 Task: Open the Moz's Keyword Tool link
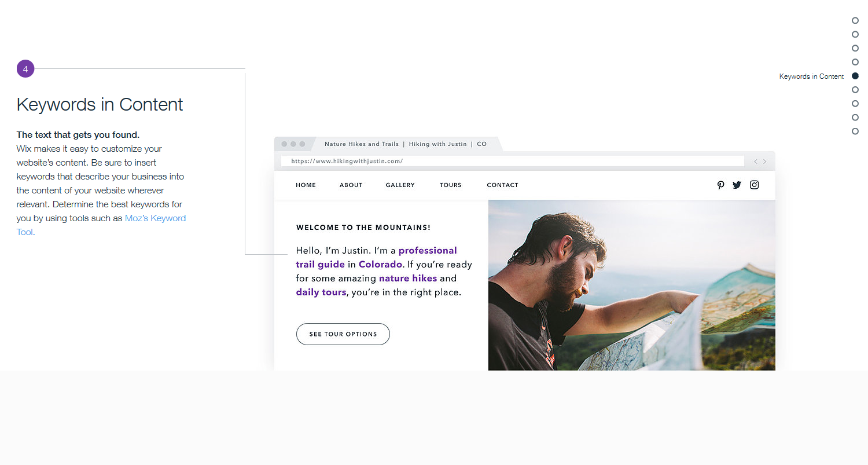(x=101, y=225)
